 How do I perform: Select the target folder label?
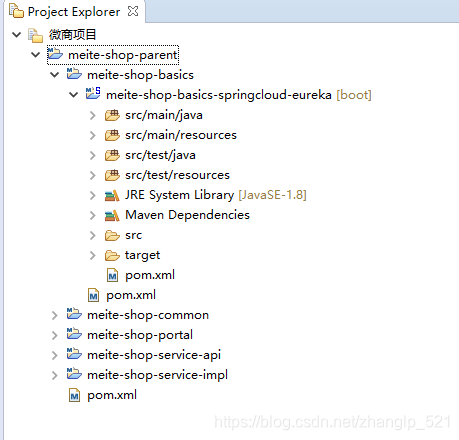(143, 256)
